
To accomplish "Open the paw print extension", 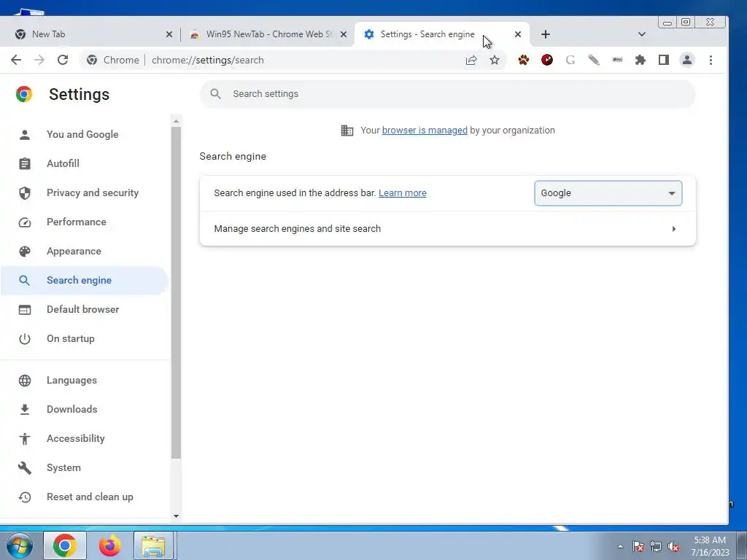I will pyautogui.click(x=524, y=60).
